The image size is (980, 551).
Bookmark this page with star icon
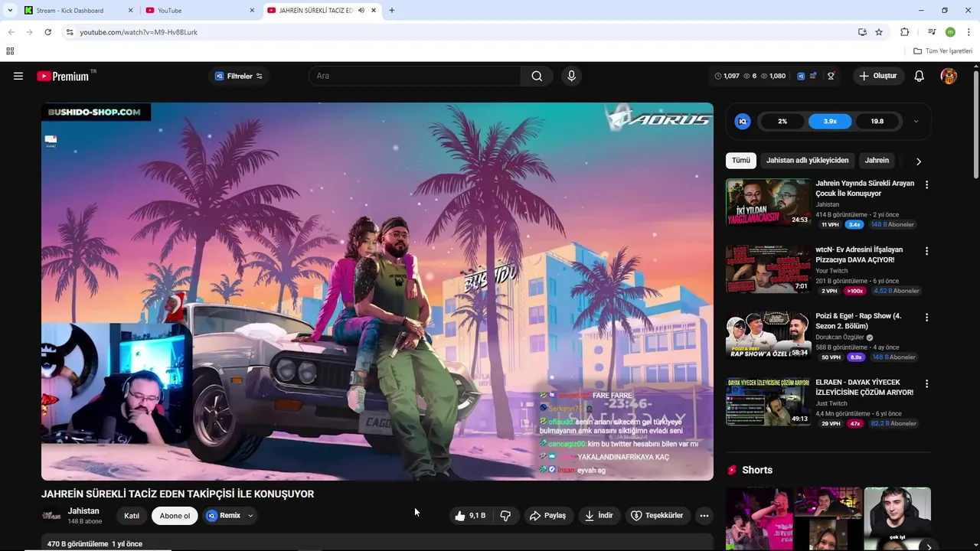(x=879, y=32)
